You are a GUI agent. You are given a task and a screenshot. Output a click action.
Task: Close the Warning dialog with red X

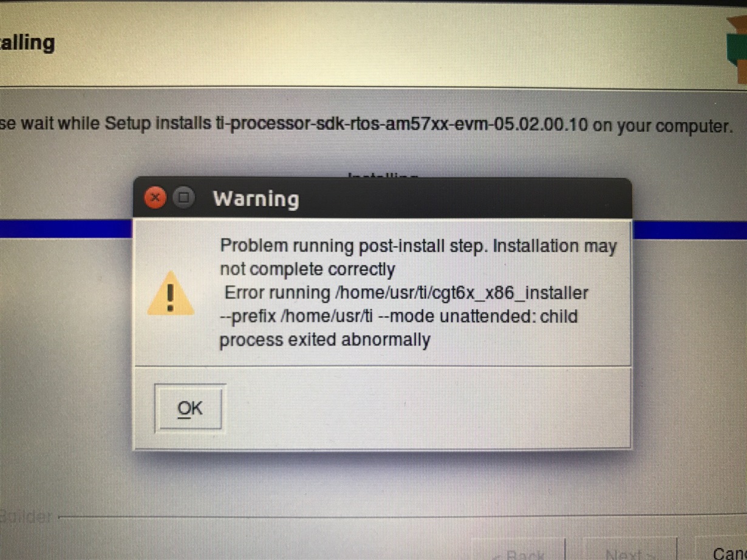[x=156, y=198]
